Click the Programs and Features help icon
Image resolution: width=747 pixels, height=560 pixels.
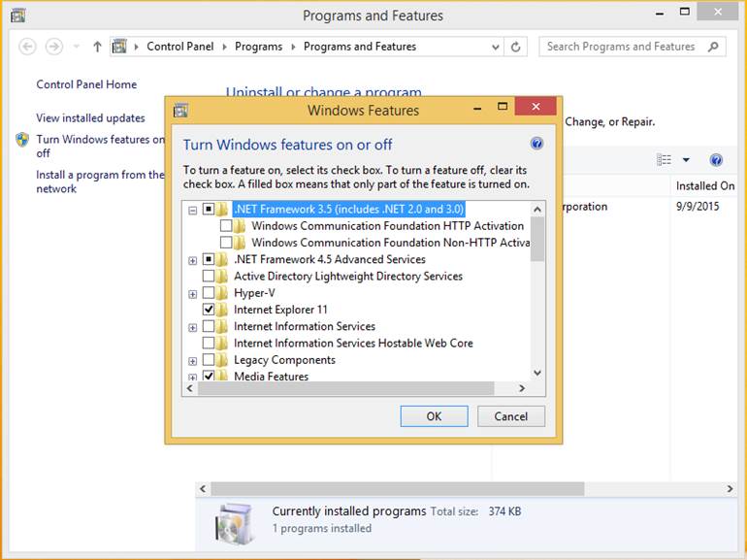(716, 160)
